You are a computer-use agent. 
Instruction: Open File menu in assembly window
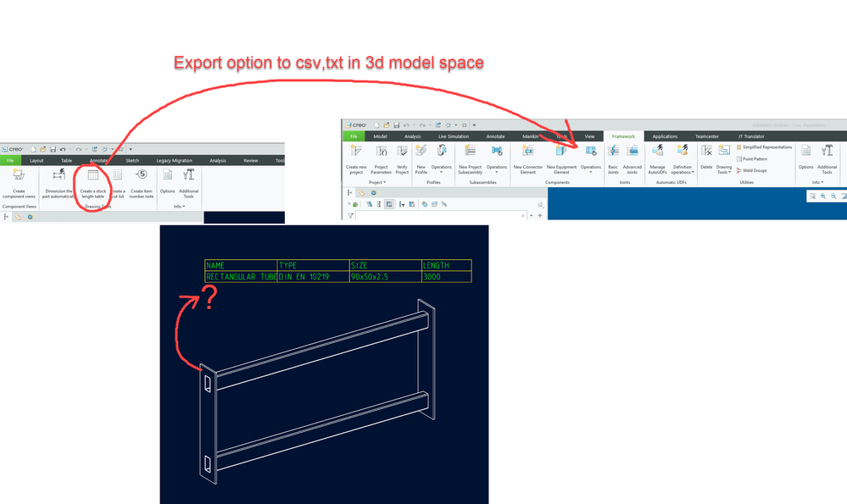[x=354, y=136]
